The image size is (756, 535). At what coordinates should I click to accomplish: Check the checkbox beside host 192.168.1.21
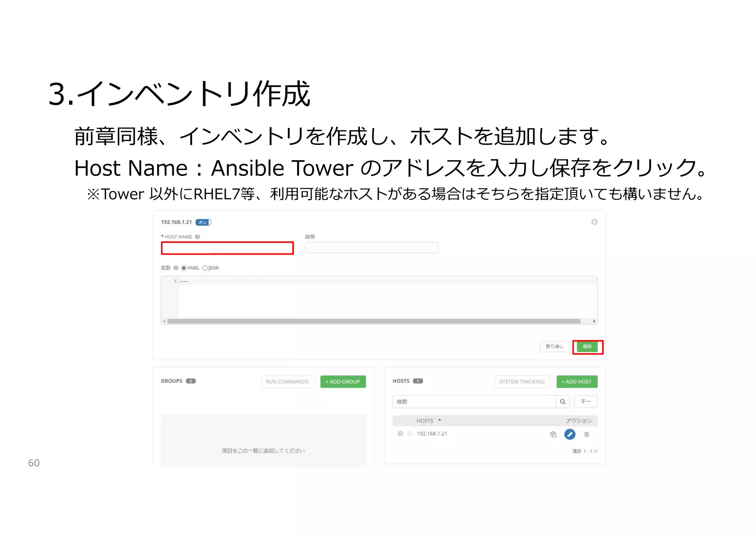[x=400, y=433]
